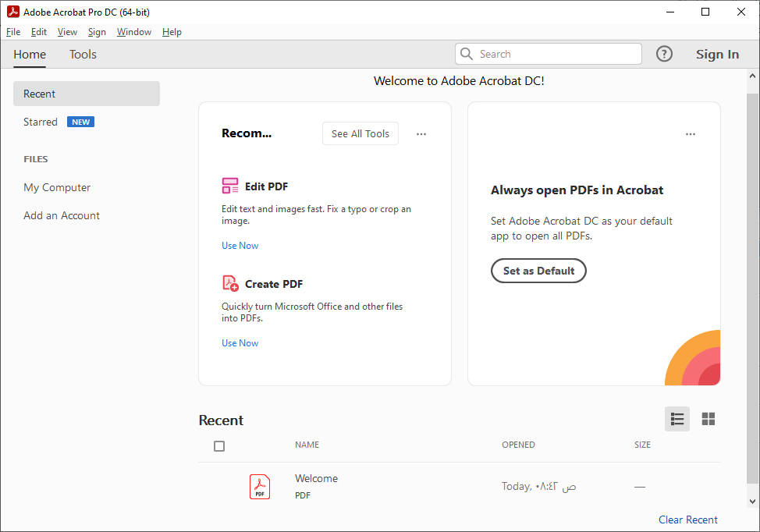Open the Sign menu
This screenshot has width=760, height=532.
click(97, 32)
